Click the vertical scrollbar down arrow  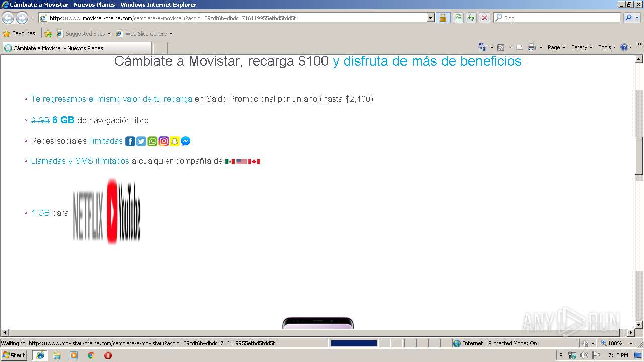point(639,325)
